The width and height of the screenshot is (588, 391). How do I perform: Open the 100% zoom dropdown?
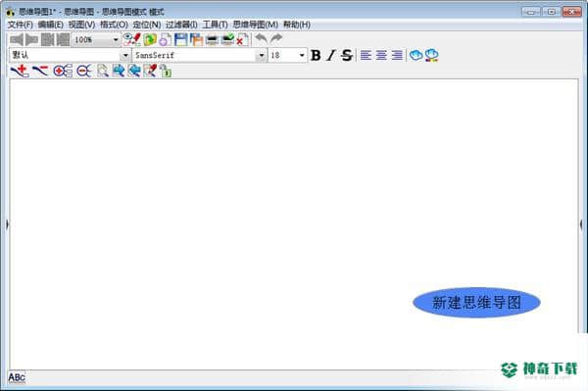(x=96, y=39)
